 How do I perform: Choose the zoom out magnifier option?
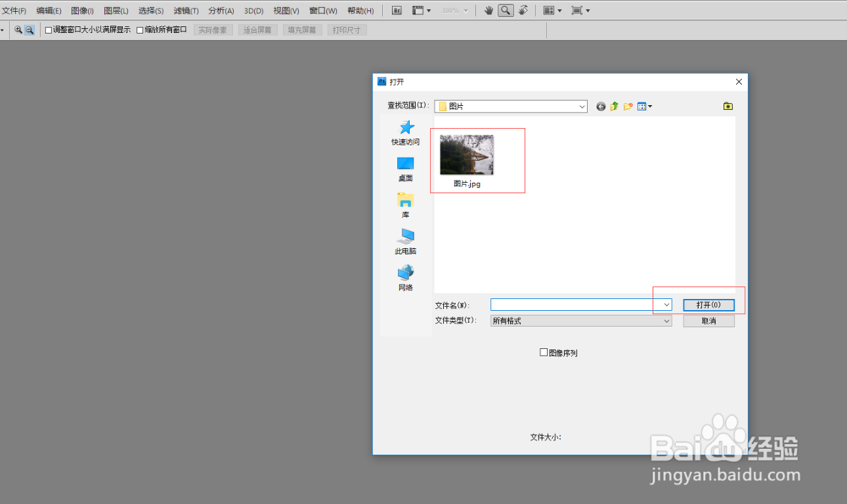point(30,30)
